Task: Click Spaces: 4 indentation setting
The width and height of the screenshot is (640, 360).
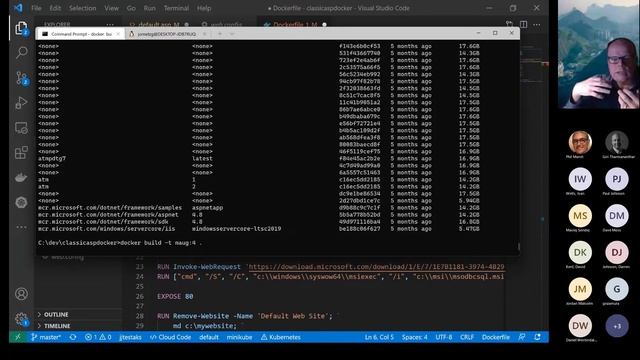Action: click(x=414, y=337)
